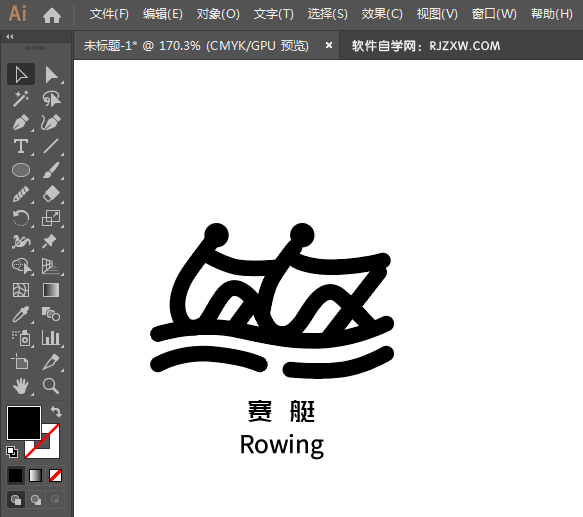583x517 pixels.
Task: Pick the Eyedropper tool
Action: (x=21, y=315)
